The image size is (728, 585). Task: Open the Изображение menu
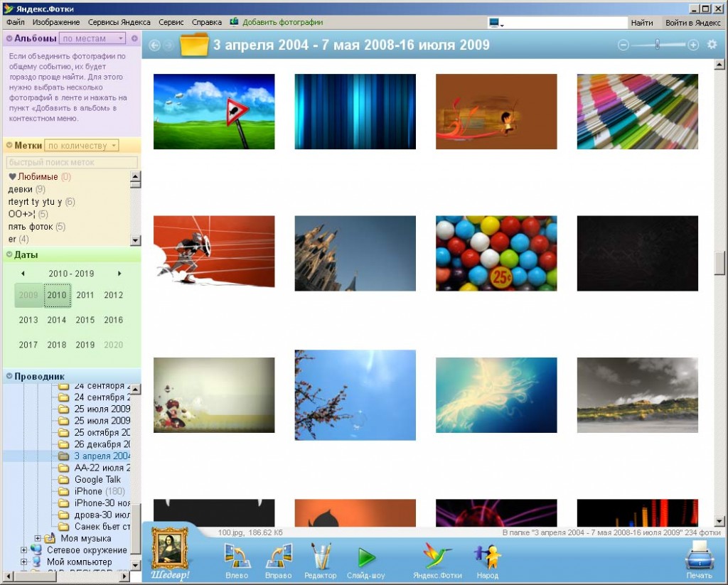(56, 23)
